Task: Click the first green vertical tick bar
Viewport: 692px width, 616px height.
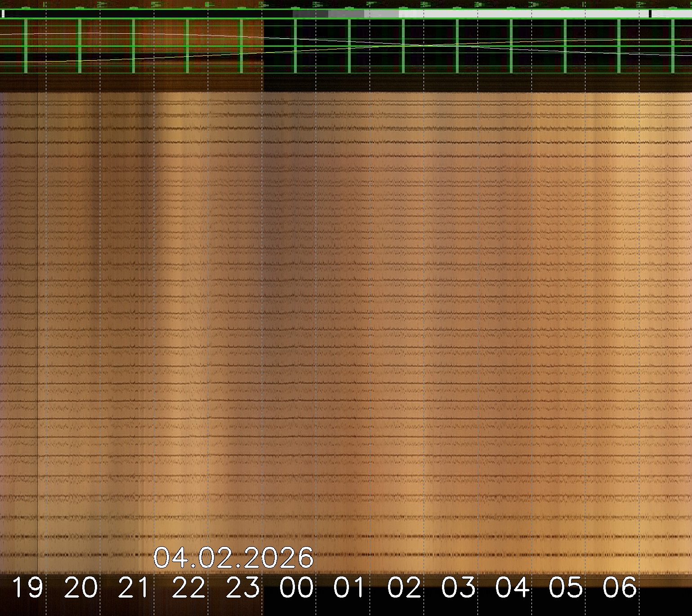Action: [26, 46]
